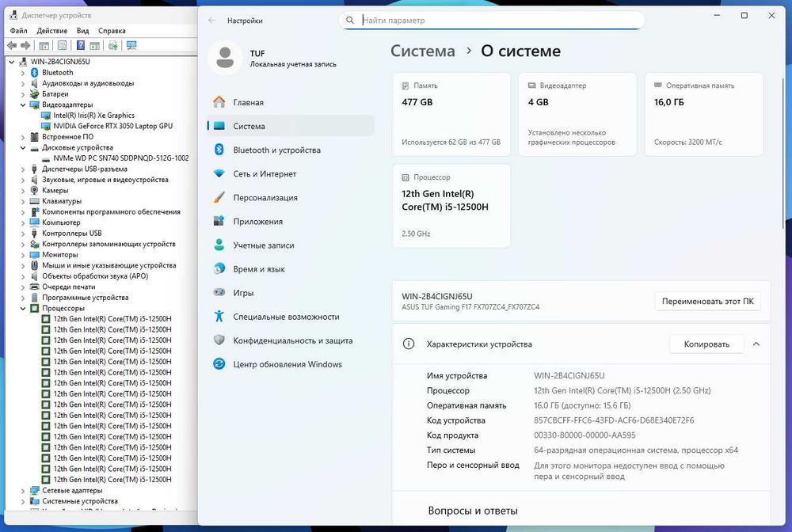
Task: Expand the Сетевые адаптеры node
Action: click(23, 490)
